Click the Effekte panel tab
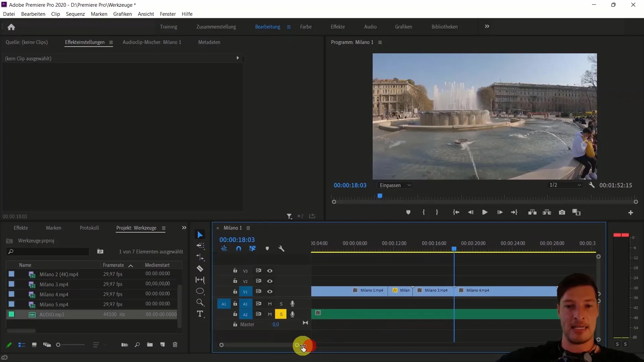This screenshot has height=362, width=644. (21, 228)
